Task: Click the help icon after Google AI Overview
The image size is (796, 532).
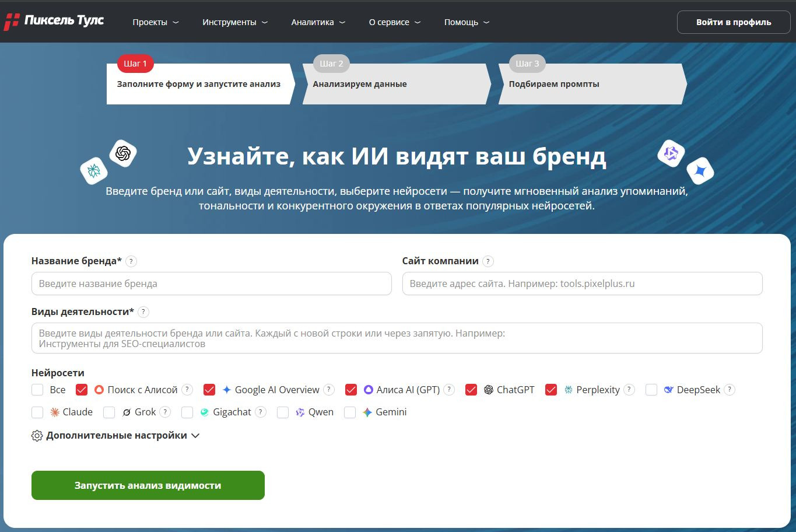Action: coord(329,390)
